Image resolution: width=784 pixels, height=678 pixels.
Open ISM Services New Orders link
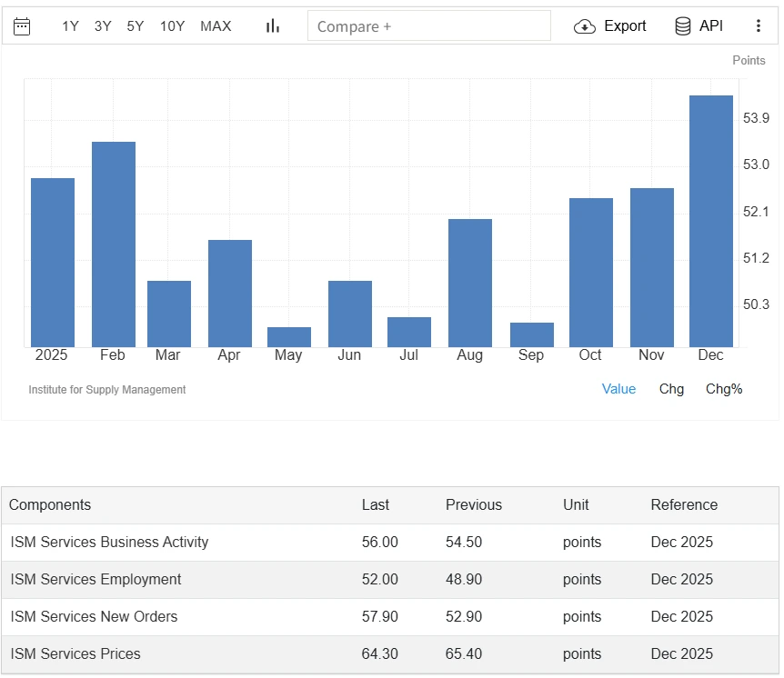94,616
